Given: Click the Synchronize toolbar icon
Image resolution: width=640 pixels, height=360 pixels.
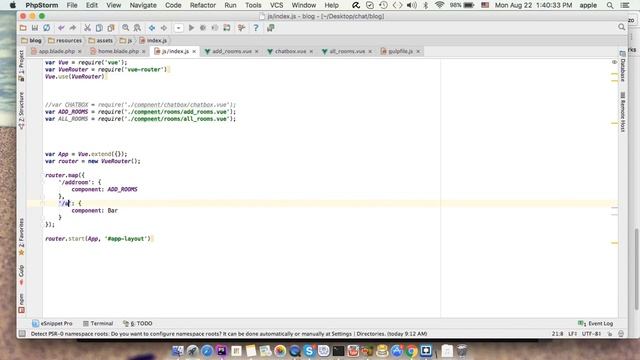Looking at the screenshot, I should (47, 28).
